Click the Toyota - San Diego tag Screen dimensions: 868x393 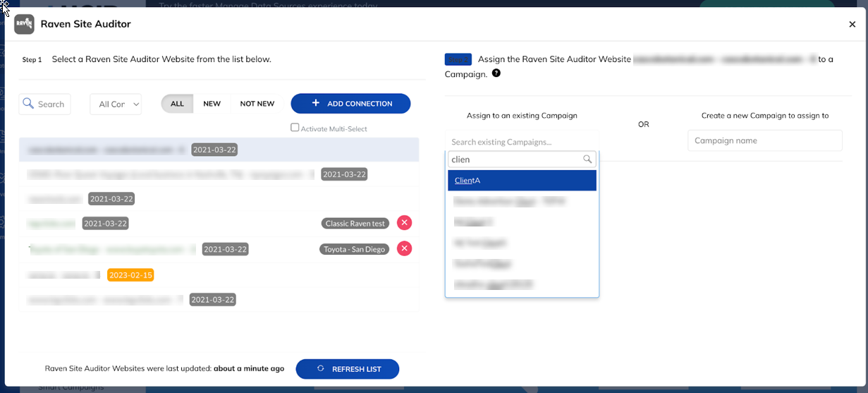click(x=354, y=249)
